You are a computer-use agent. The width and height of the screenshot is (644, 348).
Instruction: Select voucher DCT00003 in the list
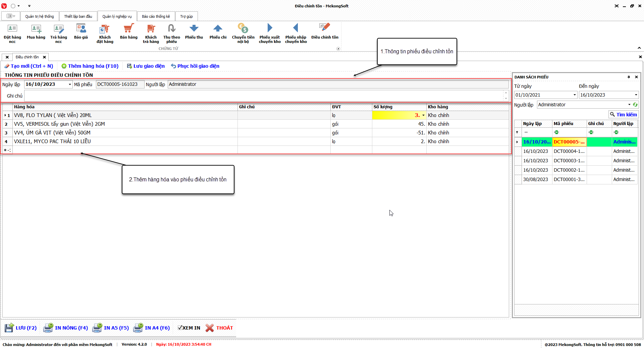(569, 161)
